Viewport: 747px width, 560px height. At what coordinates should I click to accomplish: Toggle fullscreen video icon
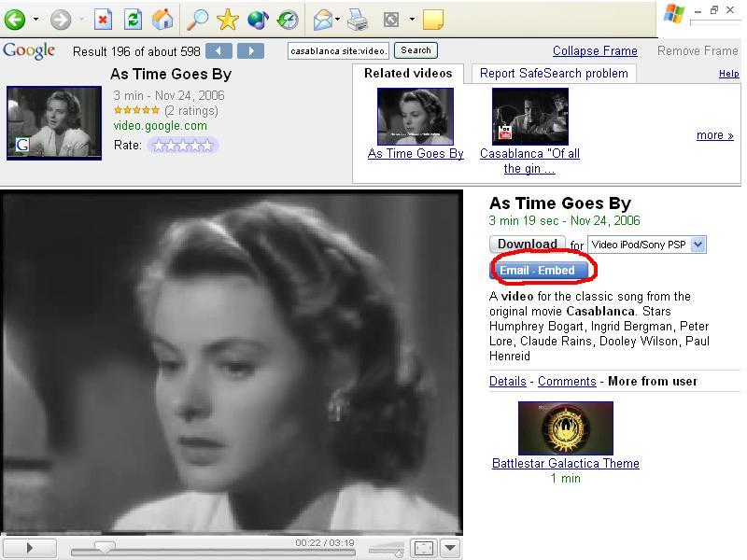point(424,548)
